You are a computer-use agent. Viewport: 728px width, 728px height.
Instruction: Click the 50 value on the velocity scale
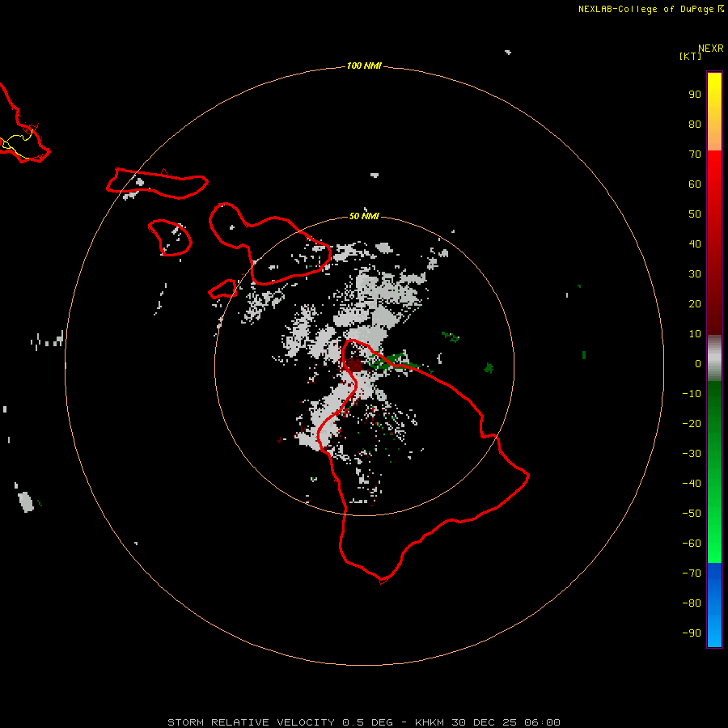pyautogui.click(x=695, y=214)
